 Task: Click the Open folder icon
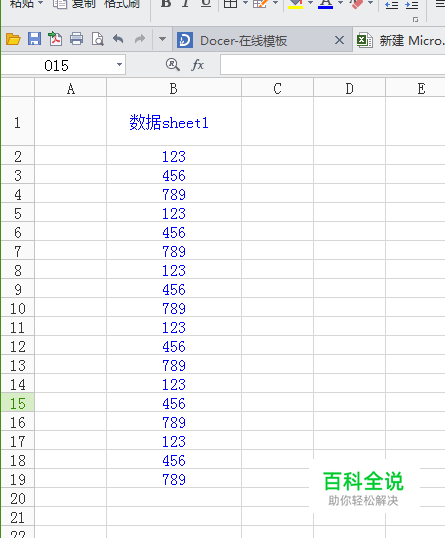click(x=13, y=39)
